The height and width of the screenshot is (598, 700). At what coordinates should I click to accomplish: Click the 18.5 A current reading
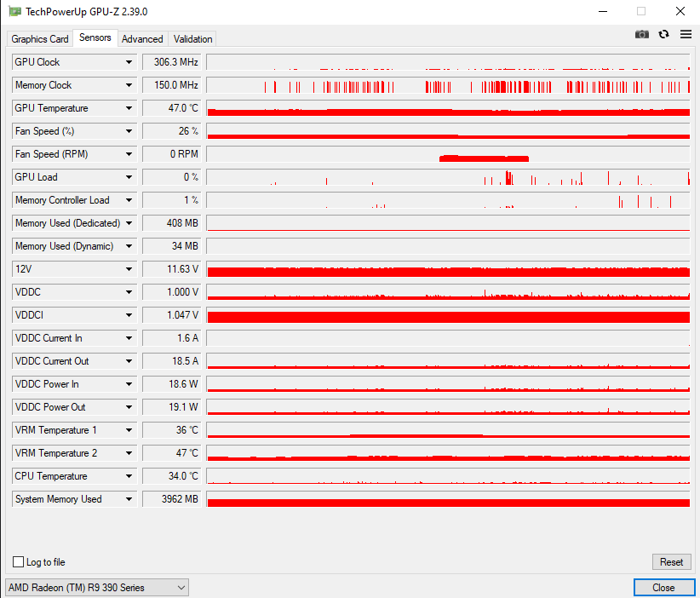172,361
